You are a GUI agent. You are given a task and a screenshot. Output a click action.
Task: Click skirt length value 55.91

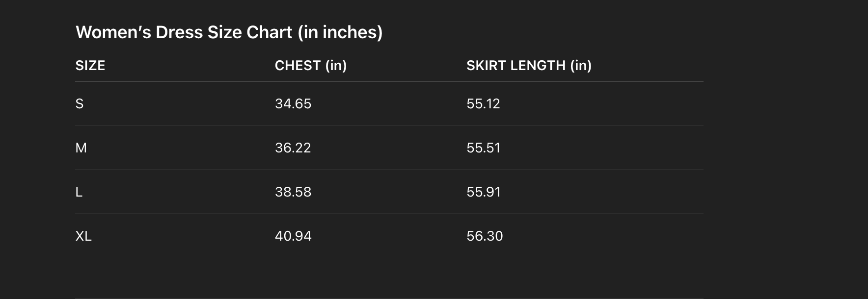(x=484, y=192)
